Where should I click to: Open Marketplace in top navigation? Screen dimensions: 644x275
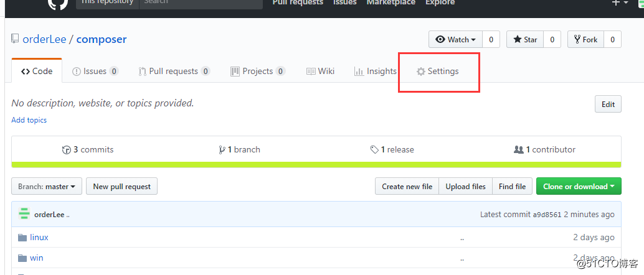point(391,2)
